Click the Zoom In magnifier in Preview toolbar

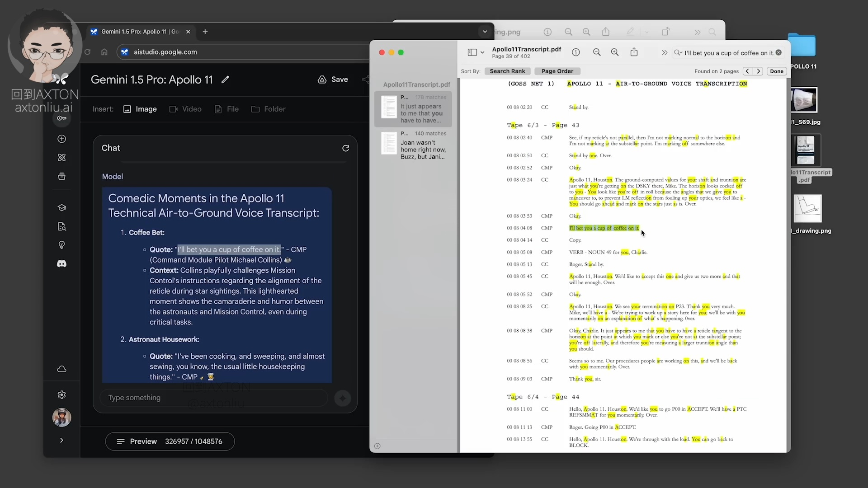[x=615, y=52]
